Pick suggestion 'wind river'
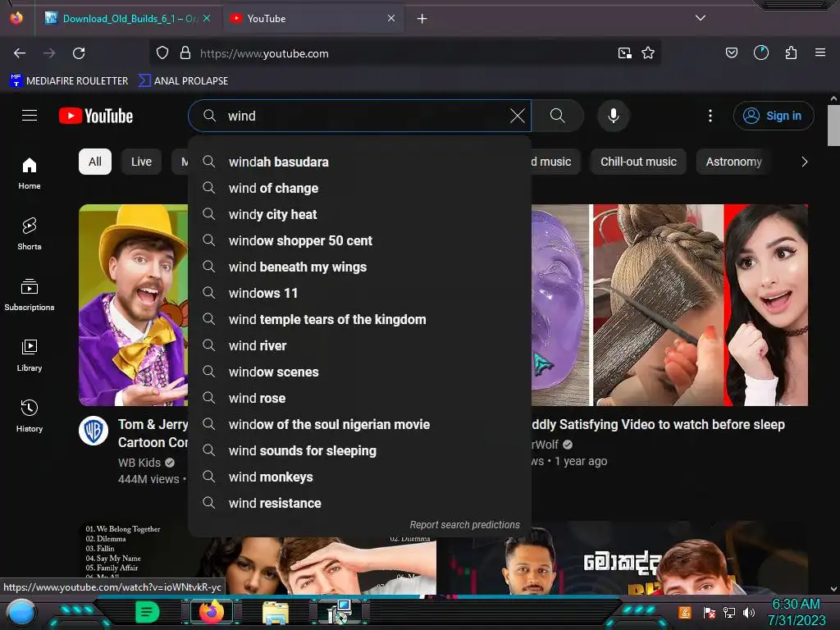The image size is (840, 630). click(x=359, y=345)
